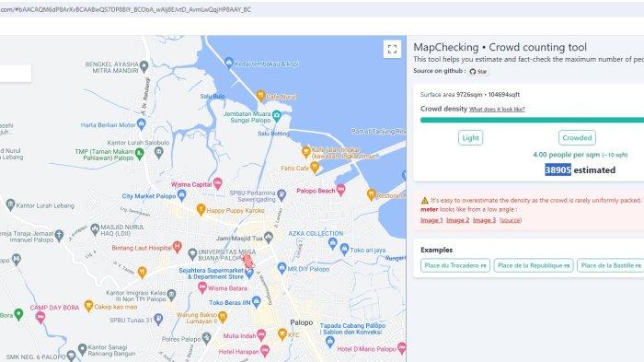Click Happy Puppy Karoke pin
The image size is (644, 362).
(201, 210)
